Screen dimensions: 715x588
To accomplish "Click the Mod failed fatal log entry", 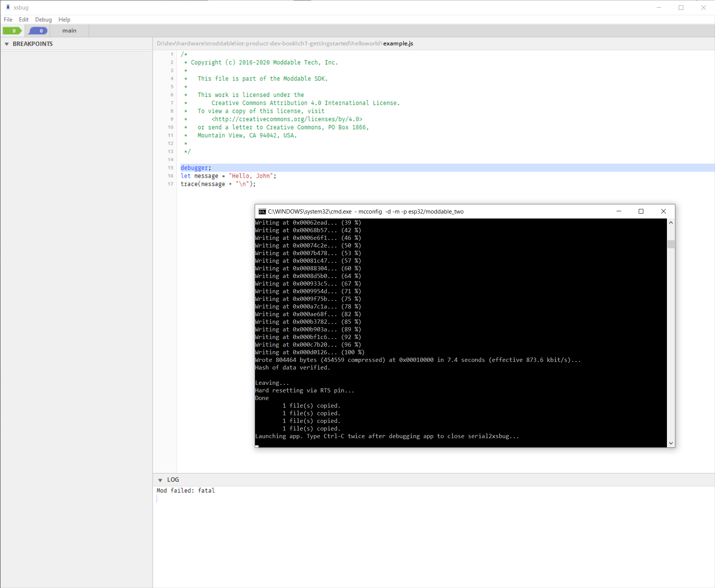I will 186,490.
